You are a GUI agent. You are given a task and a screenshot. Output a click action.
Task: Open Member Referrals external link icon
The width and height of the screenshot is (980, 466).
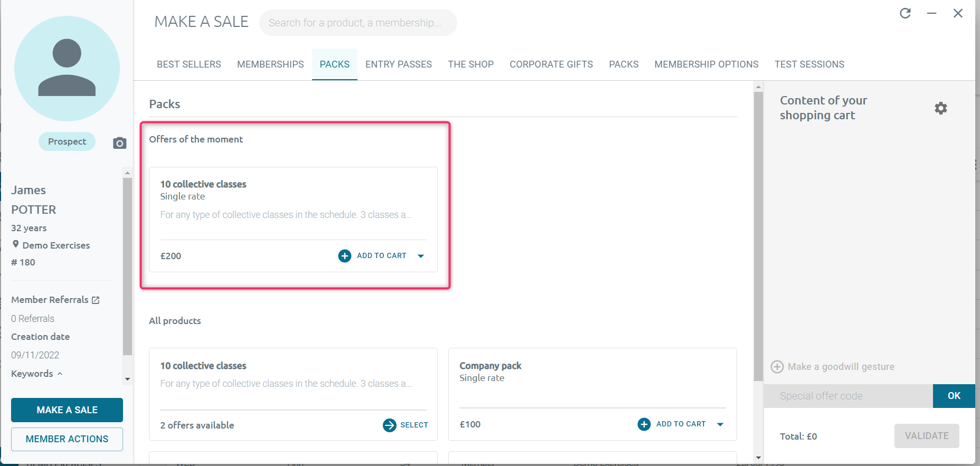[96, 300]
